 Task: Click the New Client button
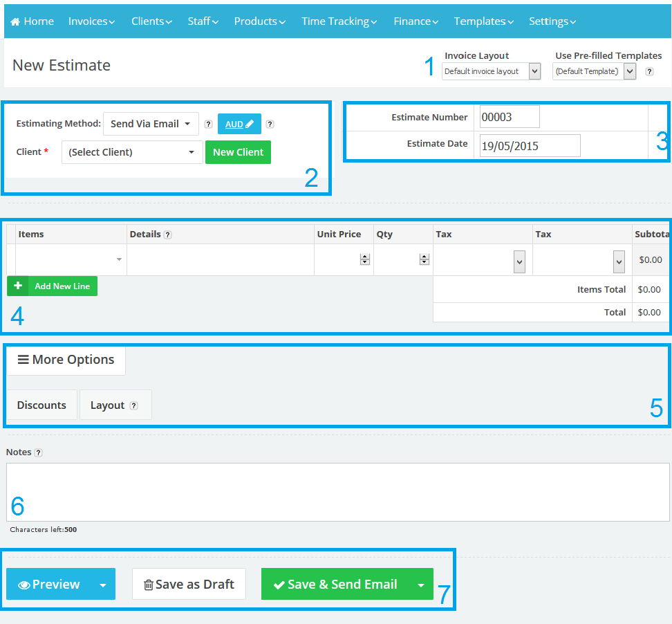[238, 152]
